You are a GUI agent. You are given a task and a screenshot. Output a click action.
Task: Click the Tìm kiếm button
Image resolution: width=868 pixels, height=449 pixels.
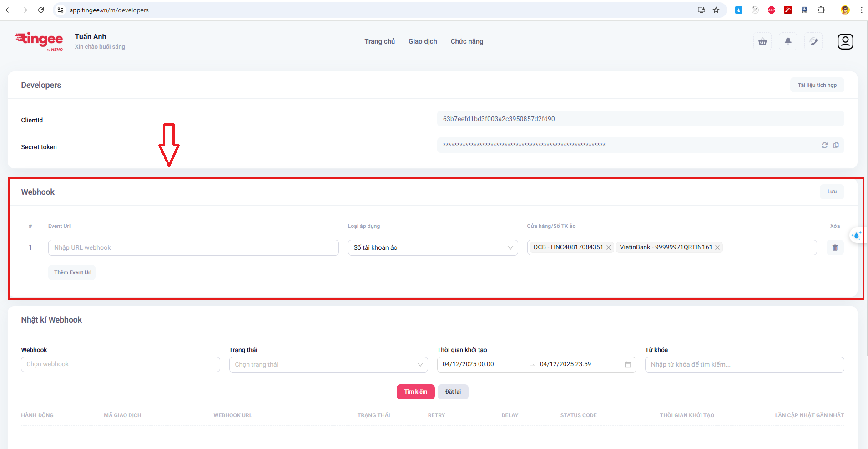[x=415, y=392]
